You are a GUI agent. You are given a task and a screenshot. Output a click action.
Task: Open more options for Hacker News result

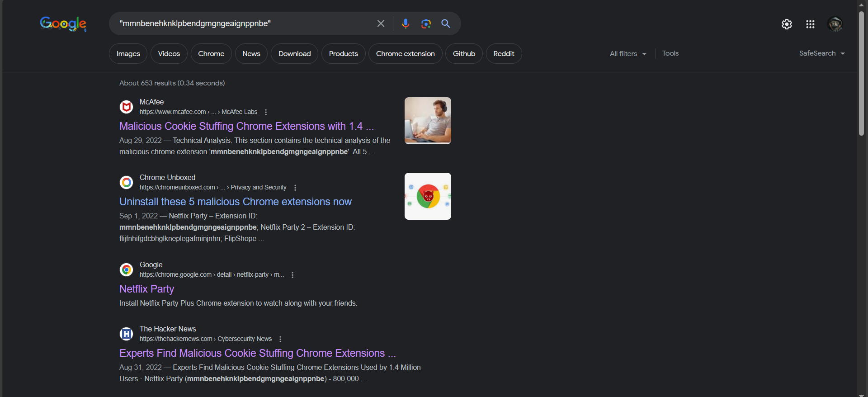[x=280, y=339]
